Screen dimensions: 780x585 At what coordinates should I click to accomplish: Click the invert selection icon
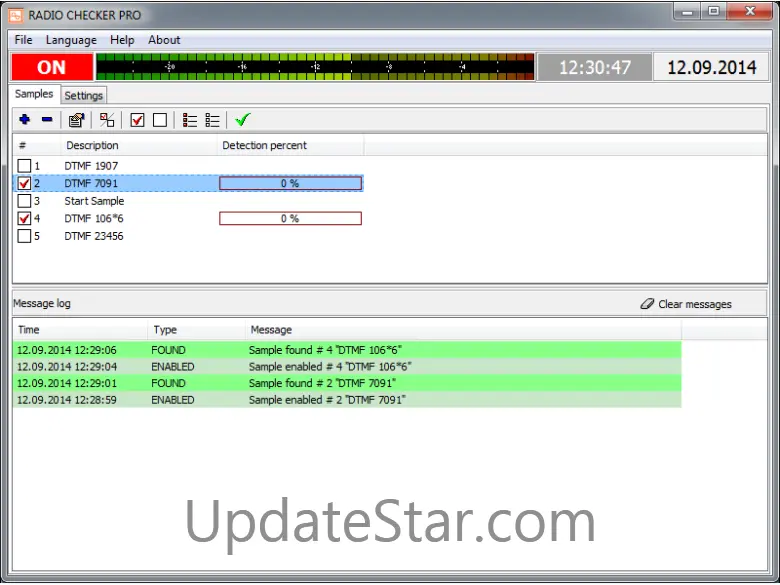coord(107,120)
